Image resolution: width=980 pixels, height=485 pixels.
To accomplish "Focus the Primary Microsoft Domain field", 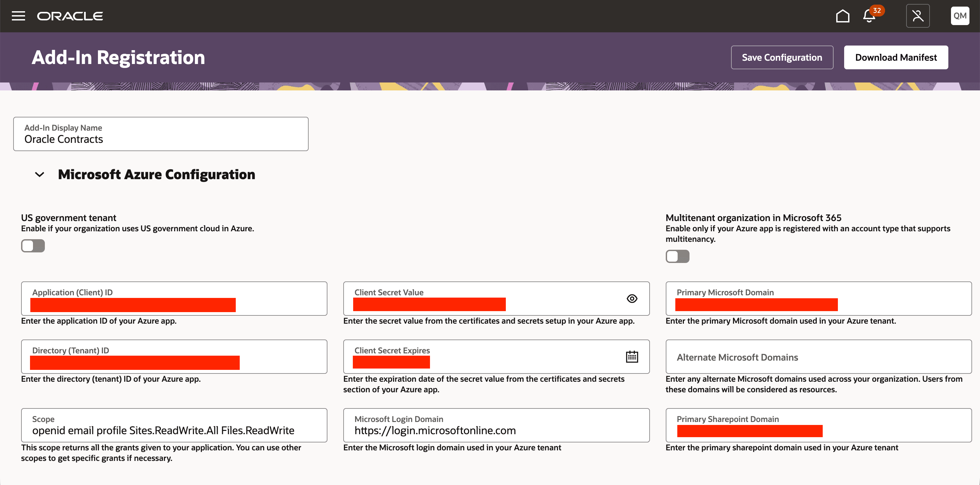I will coord(818,299).
